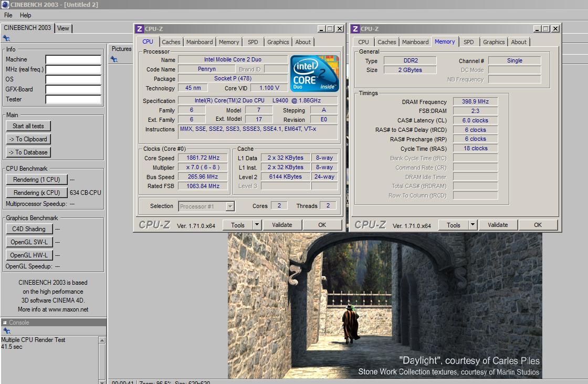
Task: Open Mainboard tab in right CPU-Z window
Action: click(x=415, y=42)
